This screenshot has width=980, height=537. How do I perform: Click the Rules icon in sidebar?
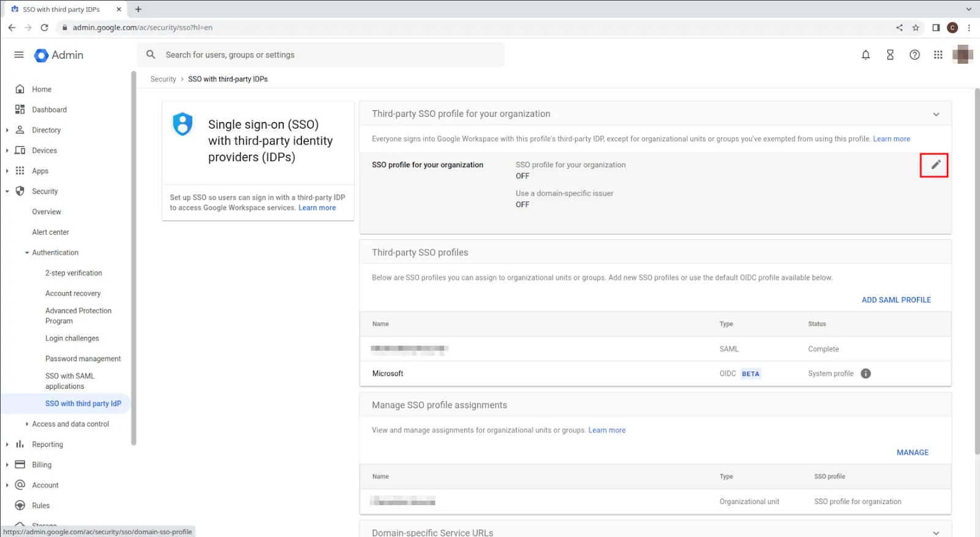click(20, 506)
